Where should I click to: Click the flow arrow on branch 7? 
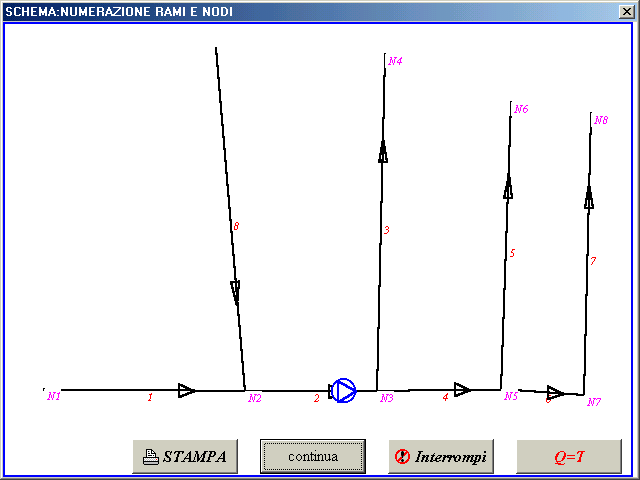tap(589, 198)
